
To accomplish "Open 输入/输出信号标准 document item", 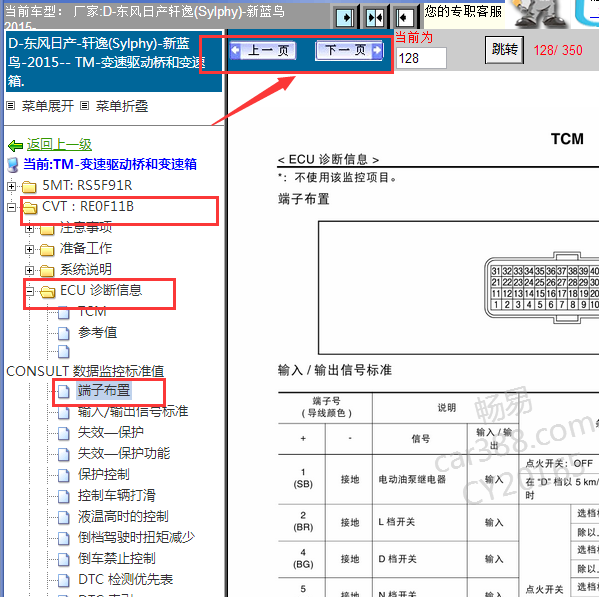I will (x=133, y=411).
